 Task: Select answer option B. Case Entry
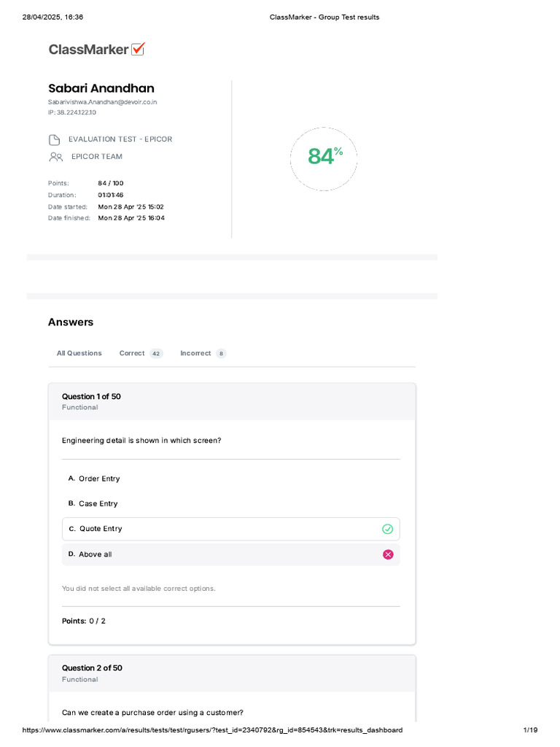click(231, 503)
